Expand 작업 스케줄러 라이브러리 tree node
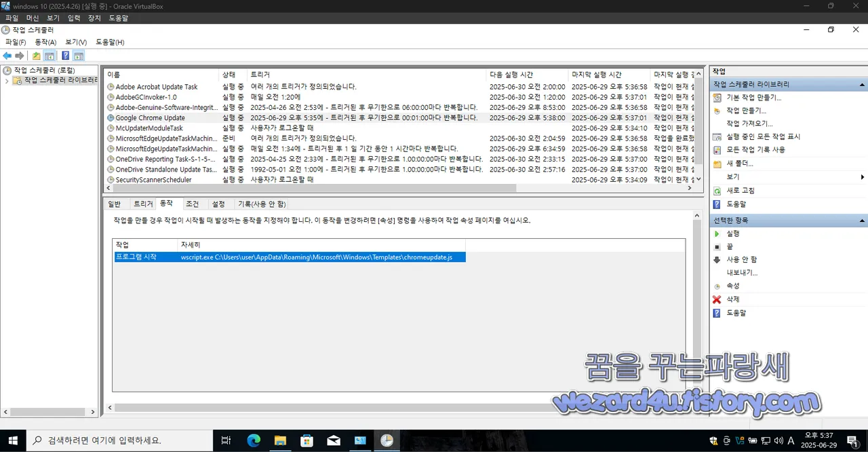The width and height of the screenshot is (868, 452). [7, 81]
